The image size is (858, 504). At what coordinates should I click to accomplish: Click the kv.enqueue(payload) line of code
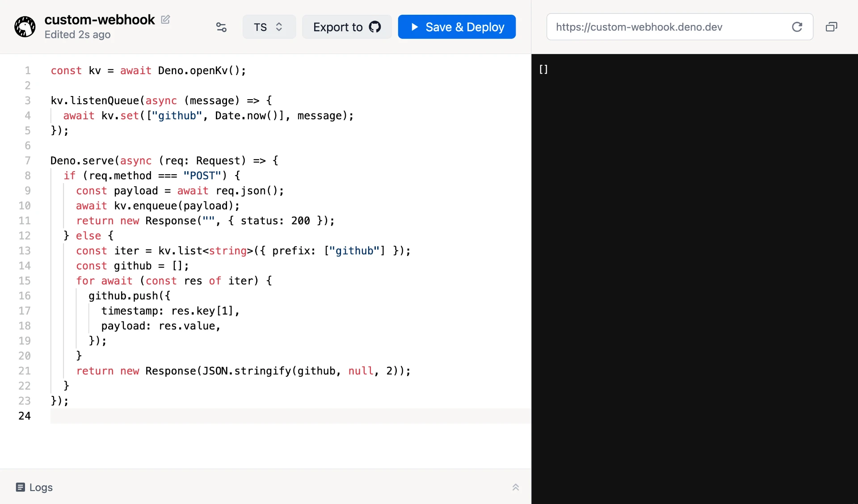pyautogui.click(x=177, y=206)
